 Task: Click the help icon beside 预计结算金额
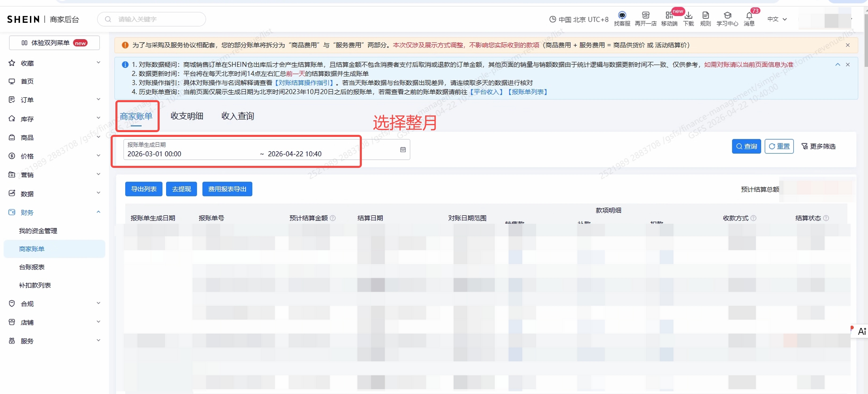(x=333, y=218)
